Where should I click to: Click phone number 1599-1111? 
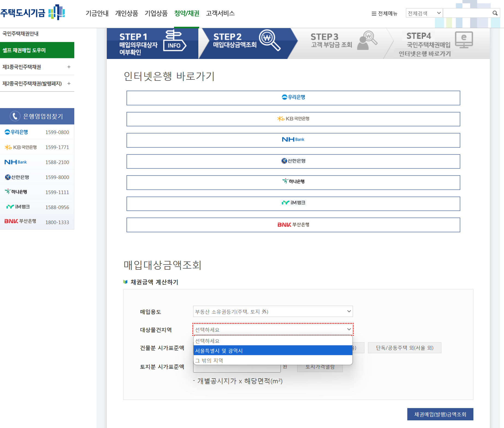click(57, 192)
